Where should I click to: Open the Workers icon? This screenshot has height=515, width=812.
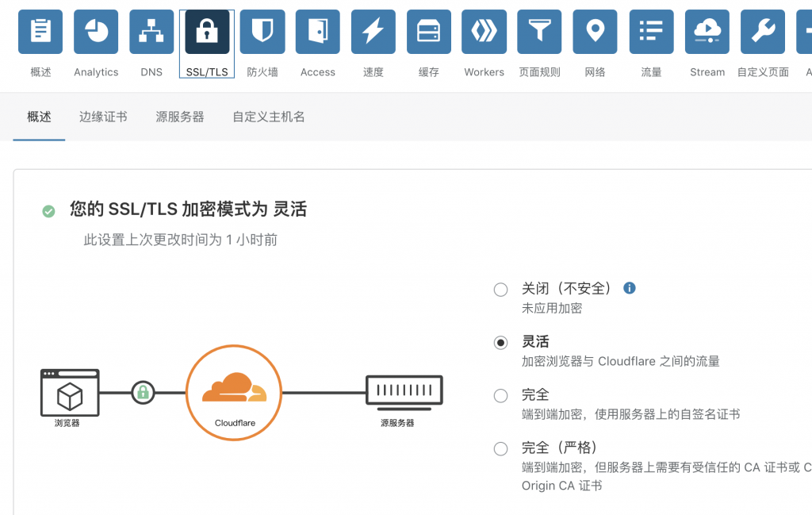tap(485, 32)
